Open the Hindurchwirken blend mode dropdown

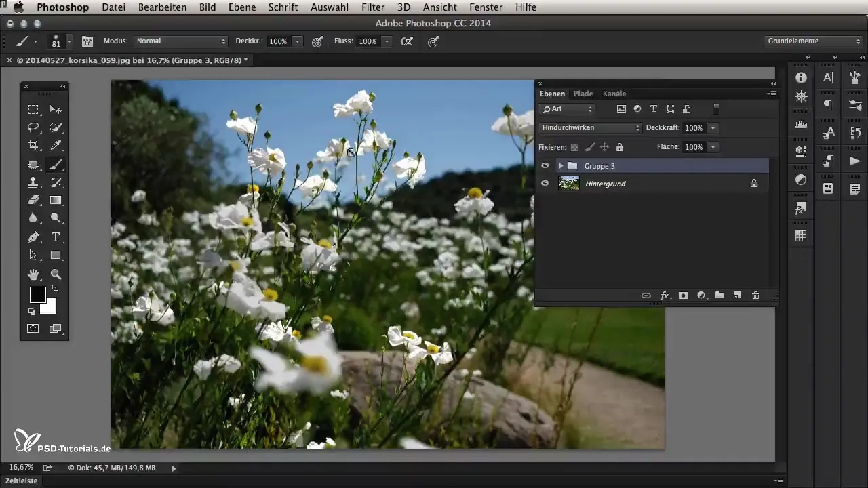590,127
